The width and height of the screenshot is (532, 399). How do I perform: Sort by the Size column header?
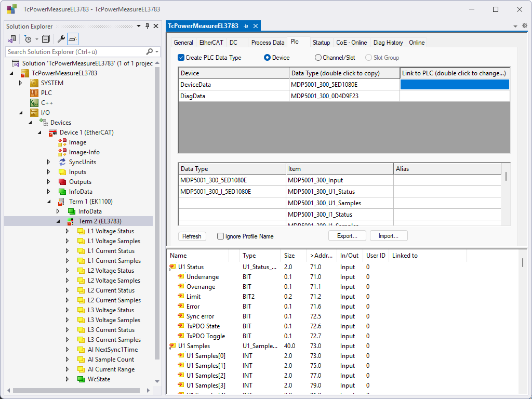pyautogui.click(x=293, y=256)
